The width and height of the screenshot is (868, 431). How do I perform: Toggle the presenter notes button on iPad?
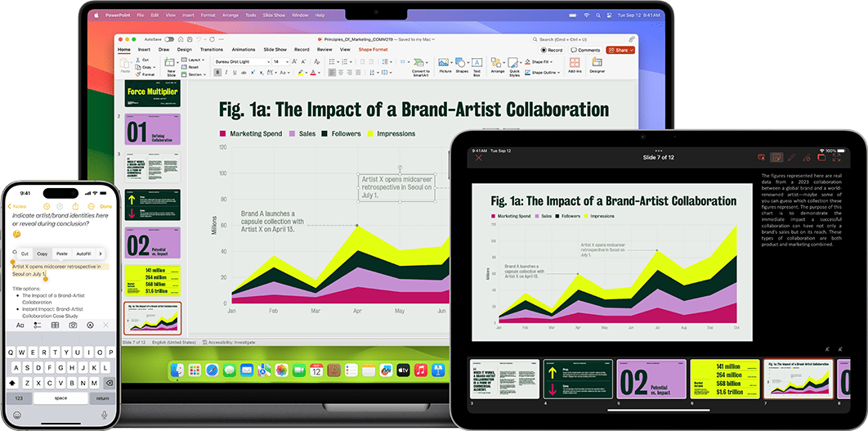point(776,156)
